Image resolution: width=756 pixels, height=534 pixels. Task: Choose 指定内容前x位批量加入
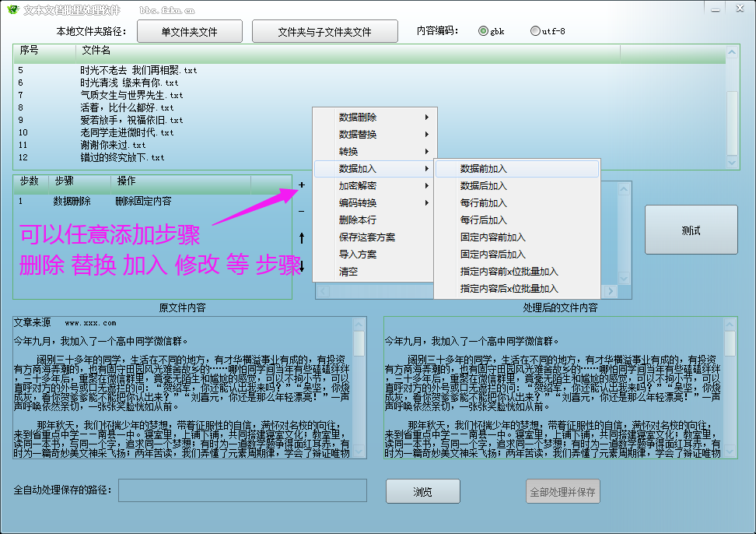(x=517, y=272)
